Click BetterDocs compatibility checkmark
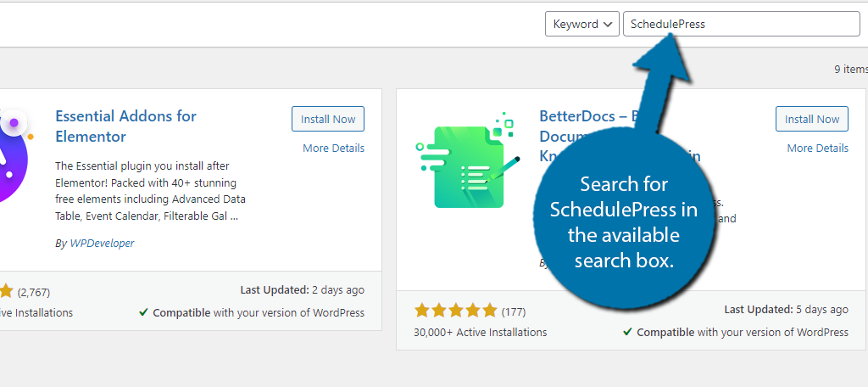Viewport: 868px width, 387px height. 627,332
